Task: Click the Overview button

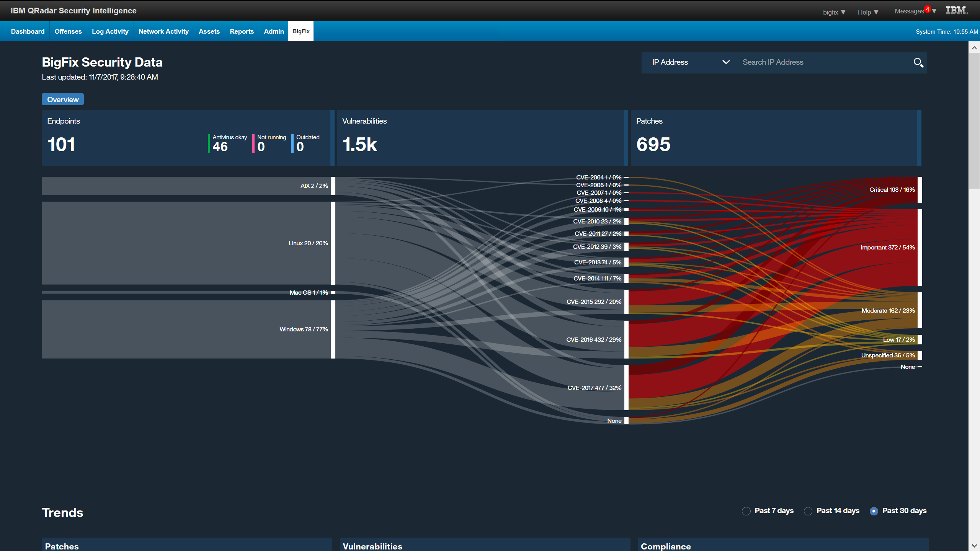Action: [62, 99]
